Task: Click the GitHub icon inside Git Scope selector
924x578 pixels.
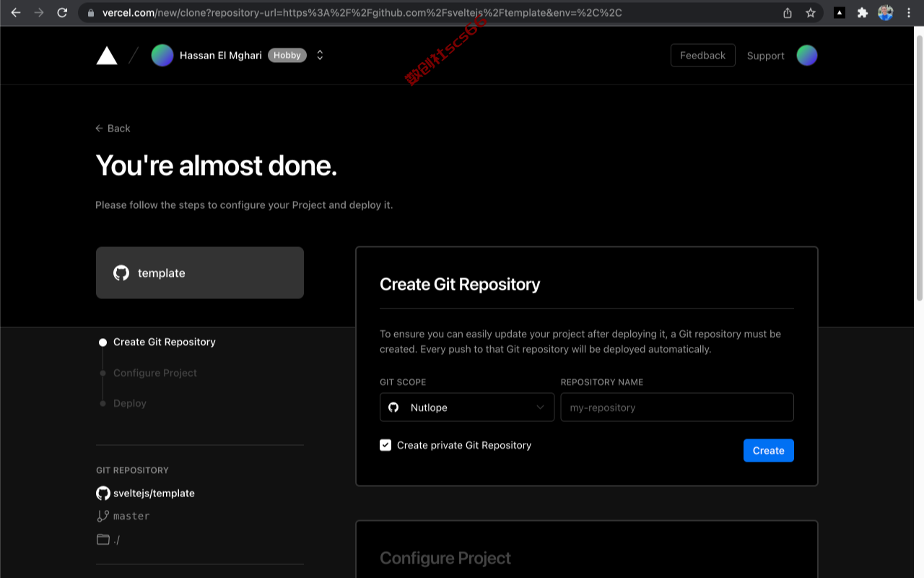Action: (x=393, y=407)
